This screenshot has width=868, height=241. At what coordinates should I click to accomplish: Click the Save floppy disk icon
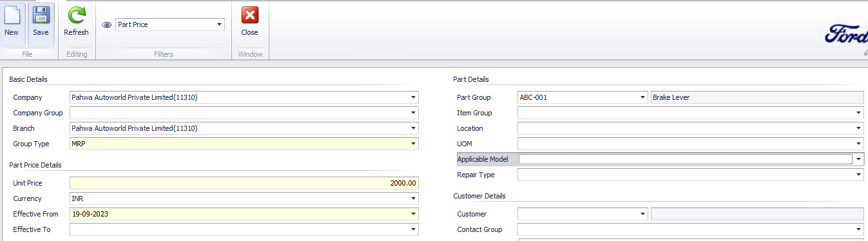[x=41, y=15]
